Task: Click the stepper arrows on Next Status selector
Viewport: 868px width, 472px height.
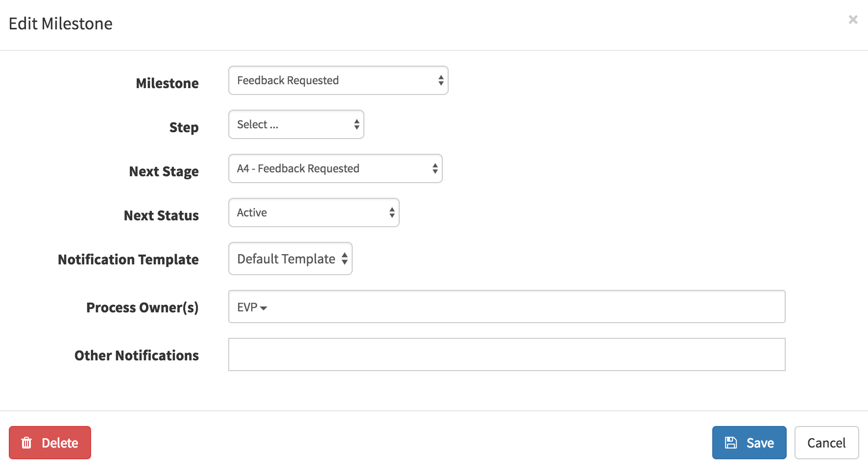Action: tap(391, 212)
